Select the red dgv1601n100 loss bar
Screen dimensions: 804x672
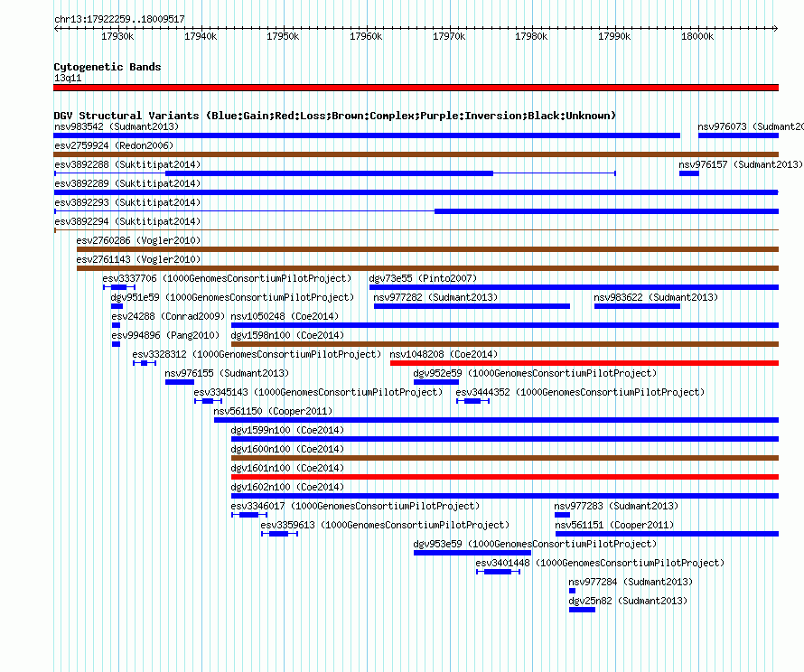click(505, 477)
